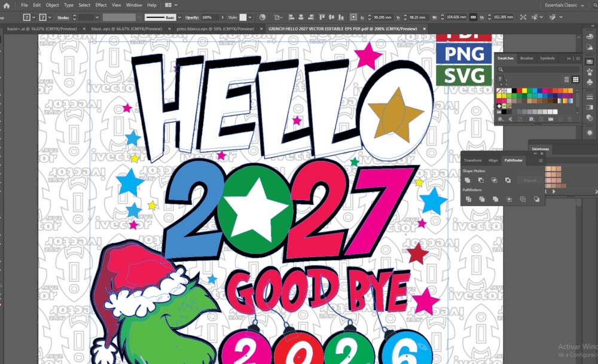Open the stroke weight dropdown
Image resolution: width=598 pixels, height=364 pixels.
[97, 17]
